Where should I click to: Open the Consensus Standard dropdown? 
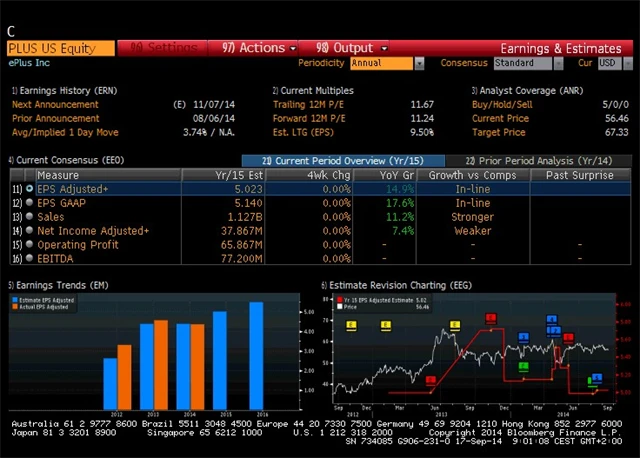coord(527,63)
